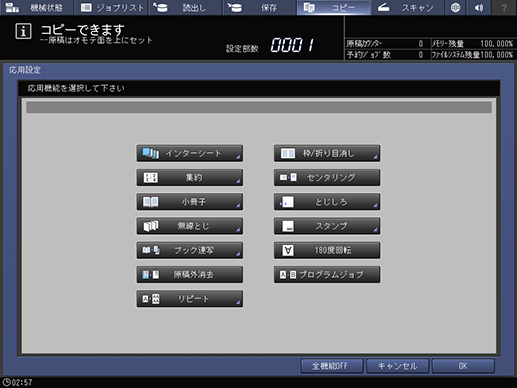Screen dimensions: 517x388
Task: Click the インターシート icon
Action: [151, 153]
